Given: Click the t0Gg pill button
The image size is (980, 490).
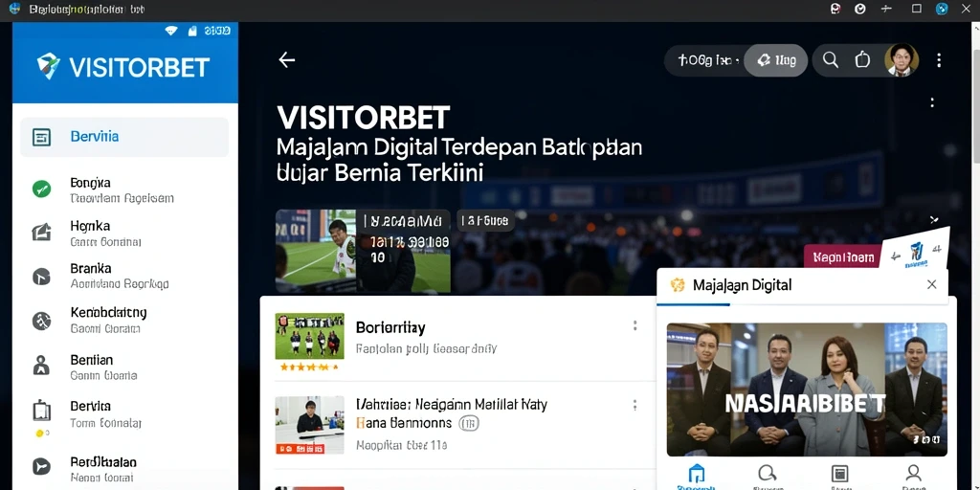Looking at the screenshot, I should (706, 60).
